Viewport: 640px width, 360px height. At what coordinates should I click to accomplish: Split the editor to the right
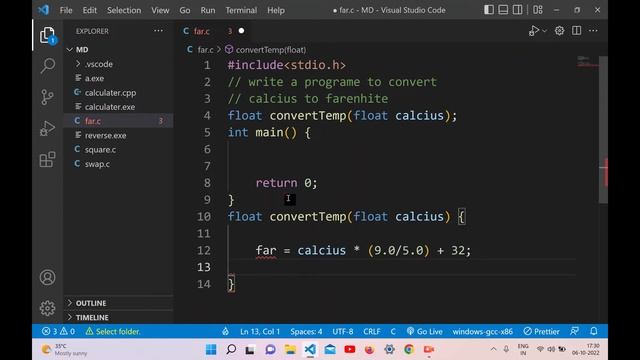coord(576,31)
